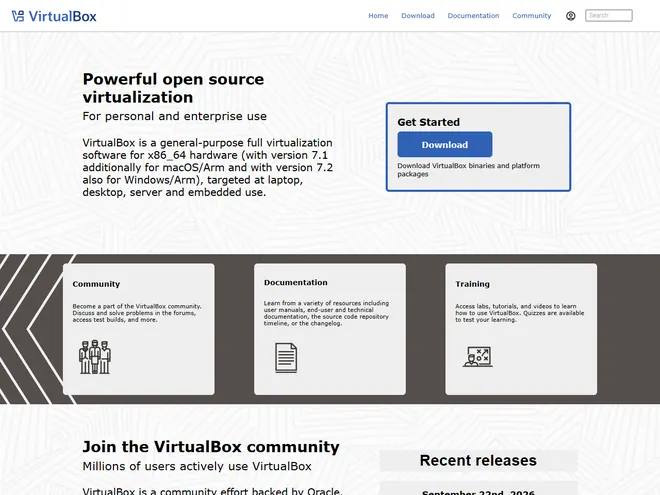Click 'Become a part of the VirtualBox community' text
This screenshot has height=495, width=660.
coord(137,306)
